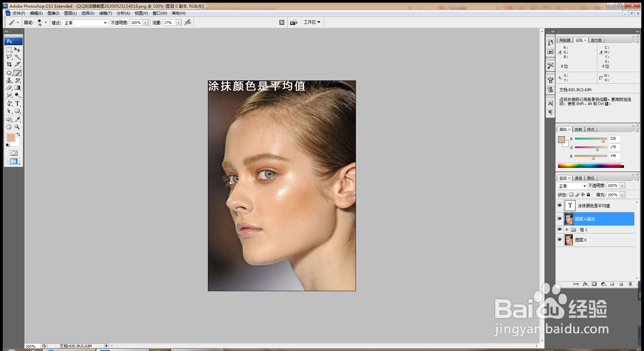Image resolution: width=644 pixels, height=351 pixels.
Task: Select the Patch healing tool
Action: [x=9, y=73]
